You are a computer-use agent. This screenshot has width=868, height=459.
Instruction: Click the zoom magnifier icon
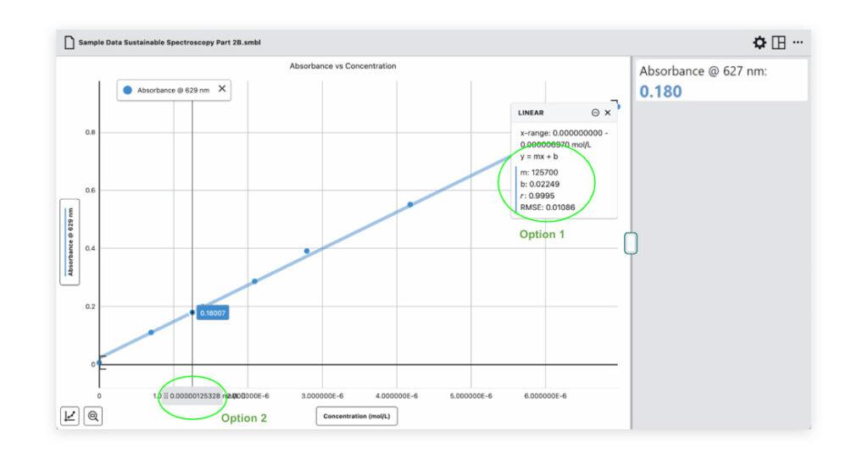(x=92, y=415)
